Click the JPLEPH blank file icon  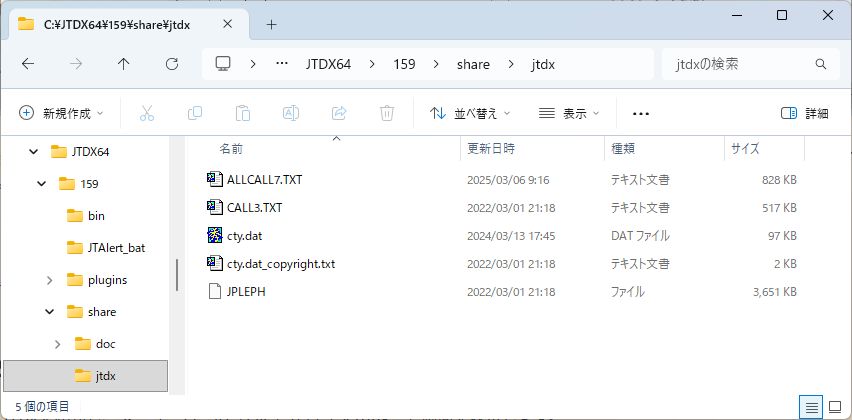[215, 292]
